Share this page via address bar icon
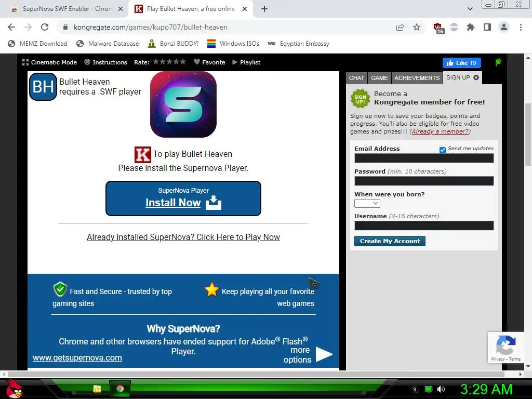Image resolution: width=532 pixels, height=399 pixels. (400, 27)
